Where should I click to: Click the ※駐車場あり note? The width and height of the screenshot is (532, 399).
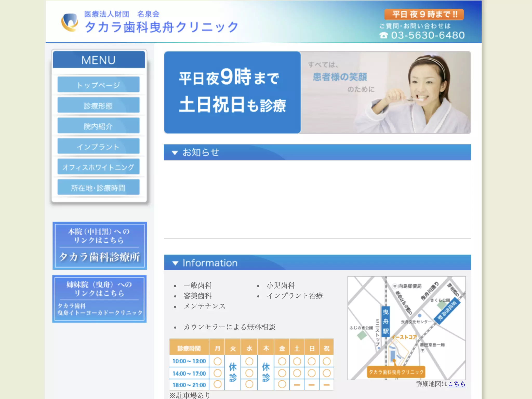[190, 395]
